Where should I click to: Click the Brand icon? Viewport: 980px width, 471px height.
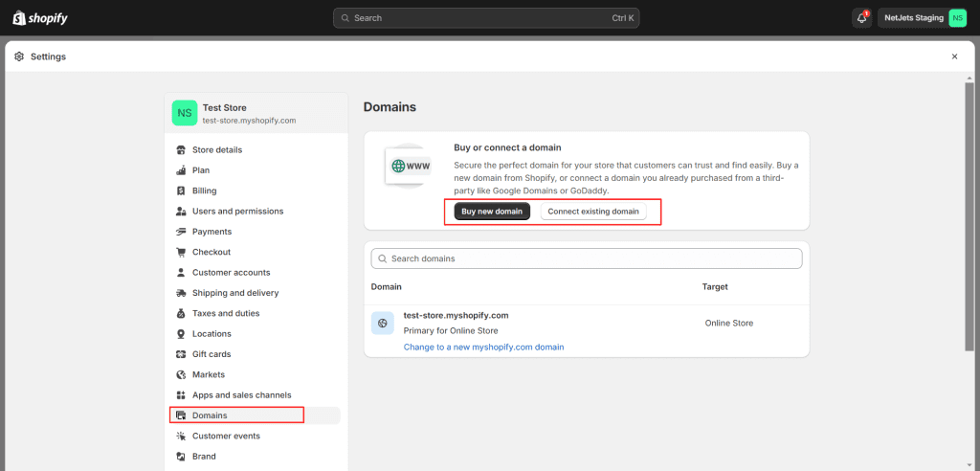[x=181, y=457]
